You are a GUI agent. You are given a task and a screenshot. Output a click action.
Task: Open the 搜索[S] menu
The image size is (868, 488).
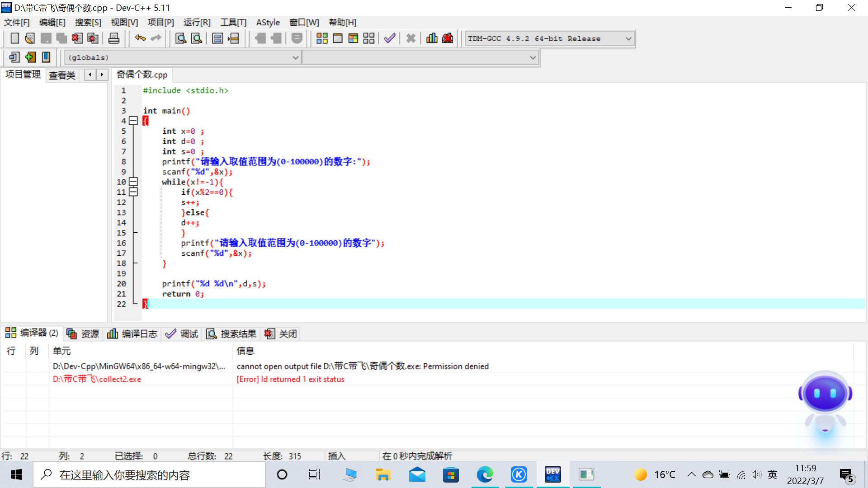(88, 23)
